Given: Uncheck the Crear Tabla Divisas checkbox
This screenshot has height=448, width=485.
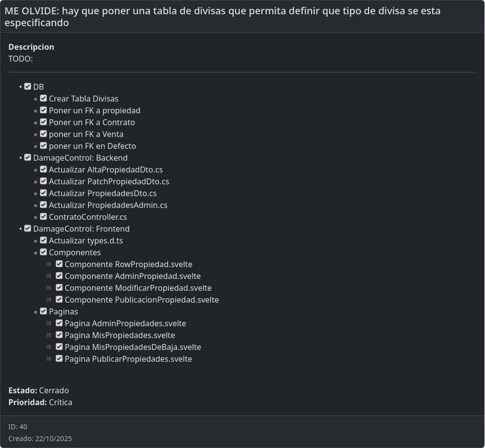Looking at the screenshot, I should click(x=43, y=98).
